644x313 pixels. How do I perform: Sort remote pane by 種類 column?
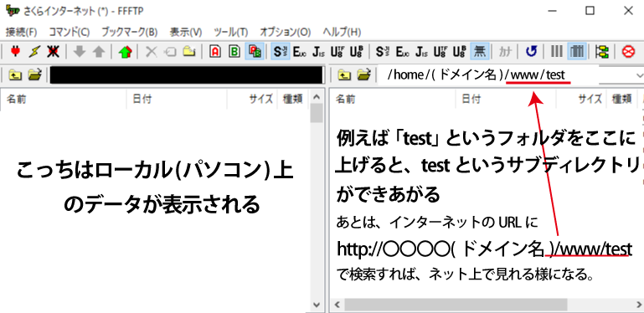point(621,100)
